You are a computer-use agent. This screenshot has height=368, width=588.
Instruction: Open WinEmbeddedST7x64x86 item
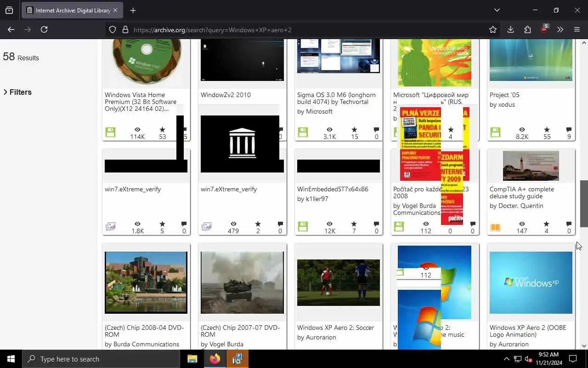(x=333, y=189)
